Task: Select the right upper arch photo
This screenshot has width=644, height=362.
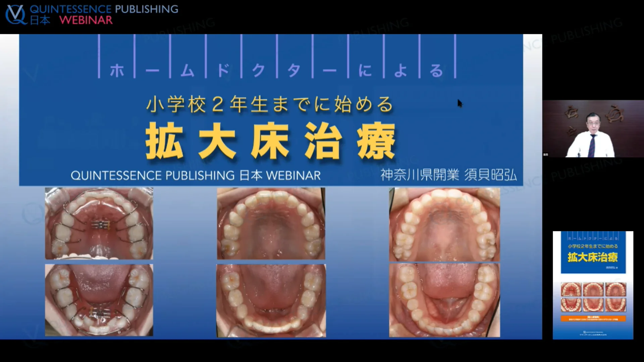Action: point(444,224)
